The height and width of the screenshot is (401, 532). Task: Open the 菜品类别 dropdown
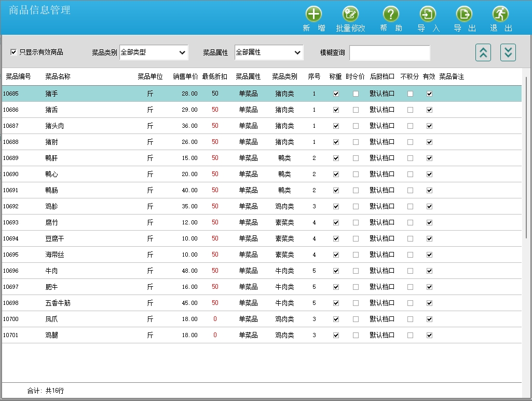click(154, 52)
